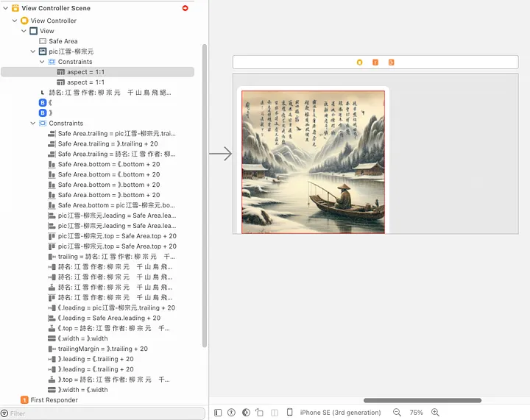530x420 pixels.
Task: Zoom in the canvas with the plus magnifier
Action: tap(435, 413)
